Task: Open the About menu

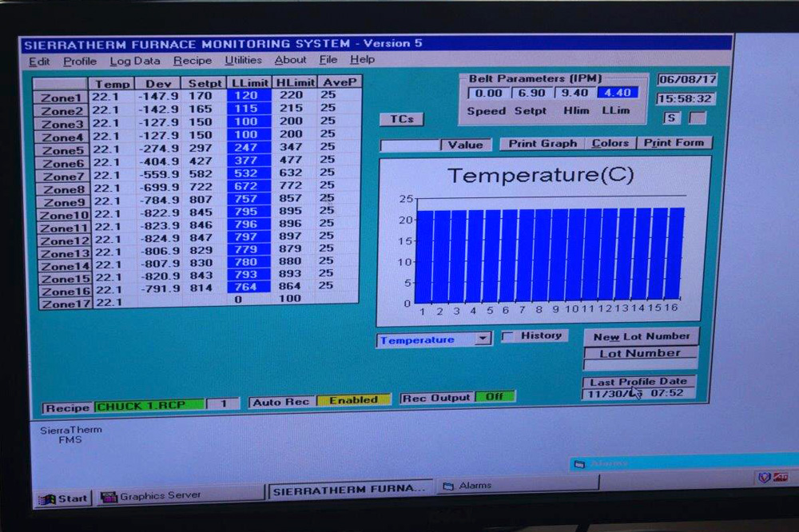Action: 291,60
